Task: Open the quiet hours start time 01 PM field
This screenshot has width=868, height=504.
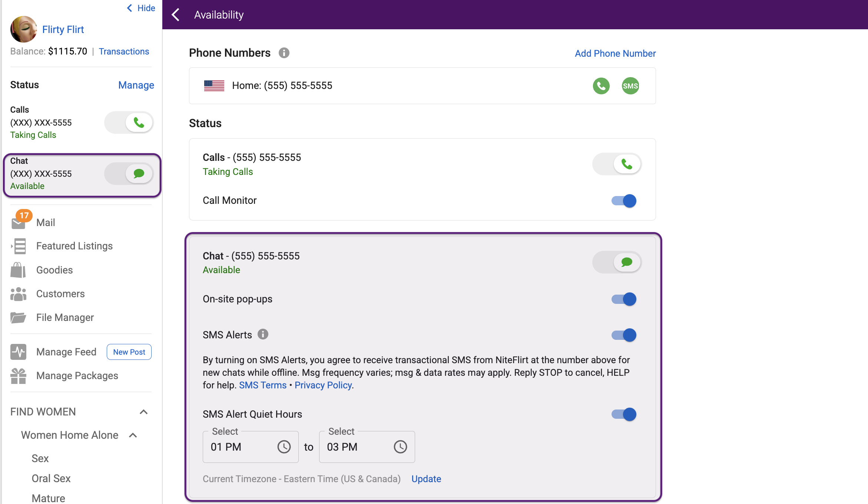Action: click(251, 447)
